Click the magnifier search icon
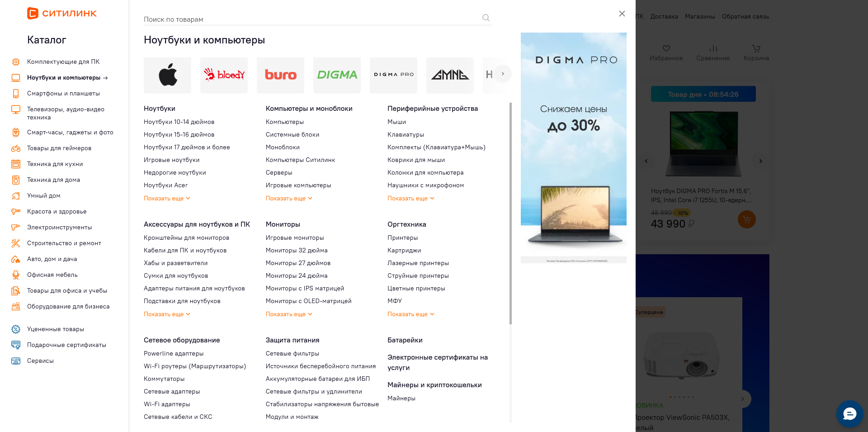This screenshot has width=868, height=432. (x=486, y=18)
